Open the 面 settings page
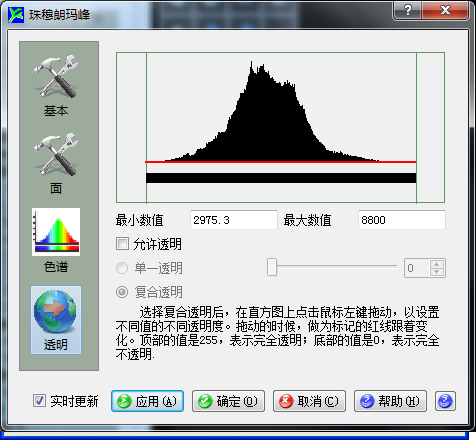 click(x=56, y=164)
